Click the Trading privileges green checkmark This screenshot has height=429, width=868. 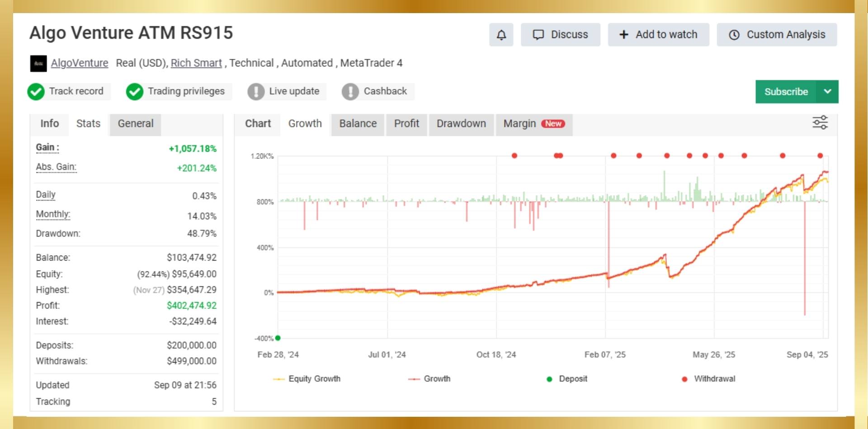tap(134, 92)
